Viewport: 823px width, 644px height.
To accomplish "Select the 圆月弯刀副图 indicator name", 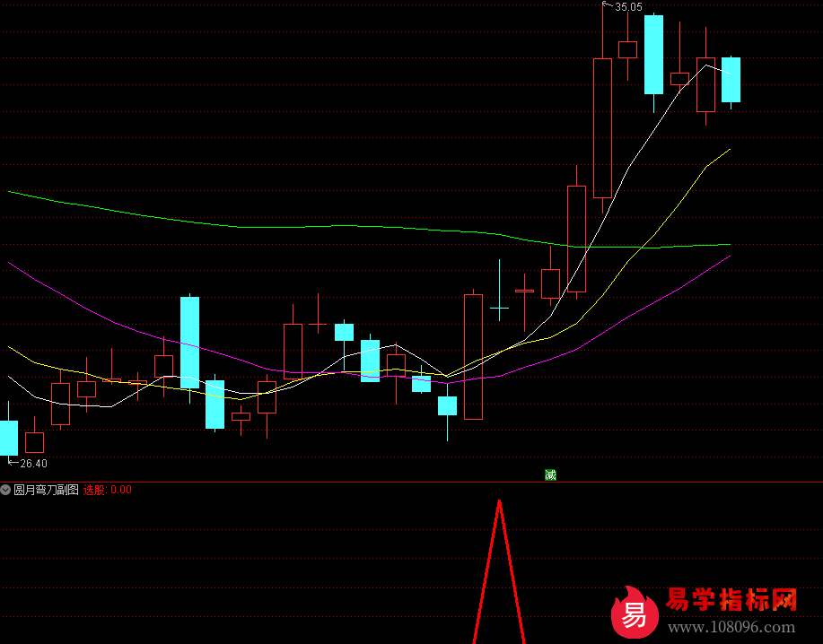I will coord(46,490).
